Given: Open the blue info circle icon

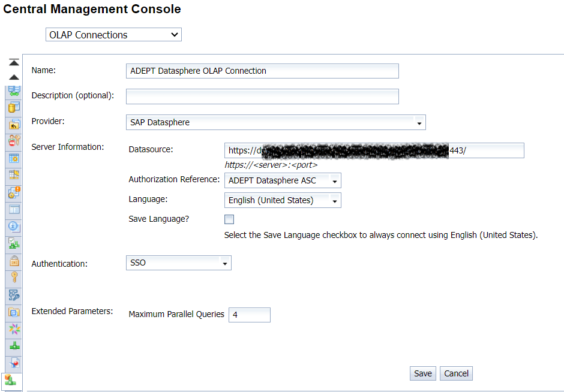Looking at the screenshot, I should (x=14, y=227).
